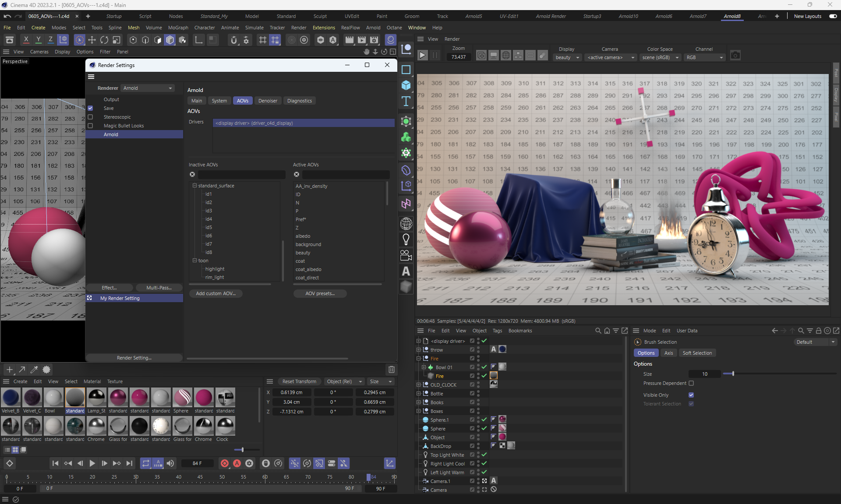Select the Rotate tool icon
This screenshot has height=504, width=841.
click(x=104, y=40)
